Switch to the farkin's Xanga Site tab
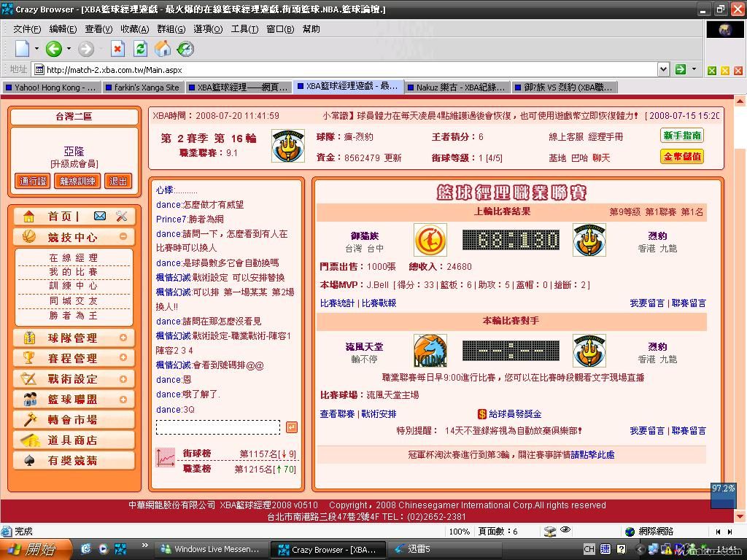 pos(142,87)
